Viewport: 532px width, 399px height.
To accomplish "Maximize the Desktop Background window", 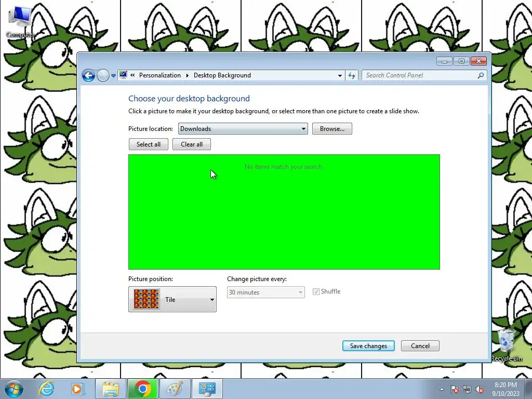I will pyautogui.click(x=461, y=61).
